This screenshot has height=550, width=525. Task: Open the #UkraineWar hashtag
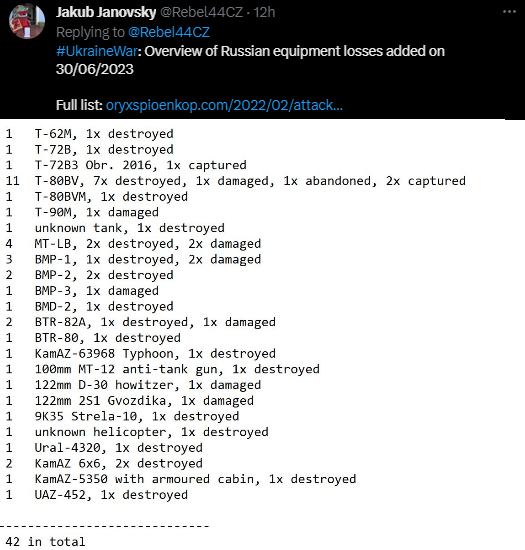click(96, 51)
